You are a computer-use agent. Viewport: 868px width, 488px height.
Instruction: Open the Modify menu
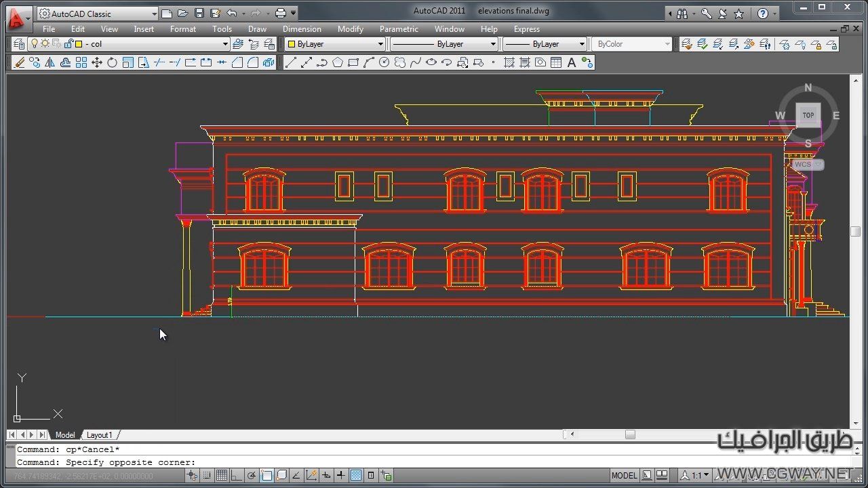click(350, 29)
